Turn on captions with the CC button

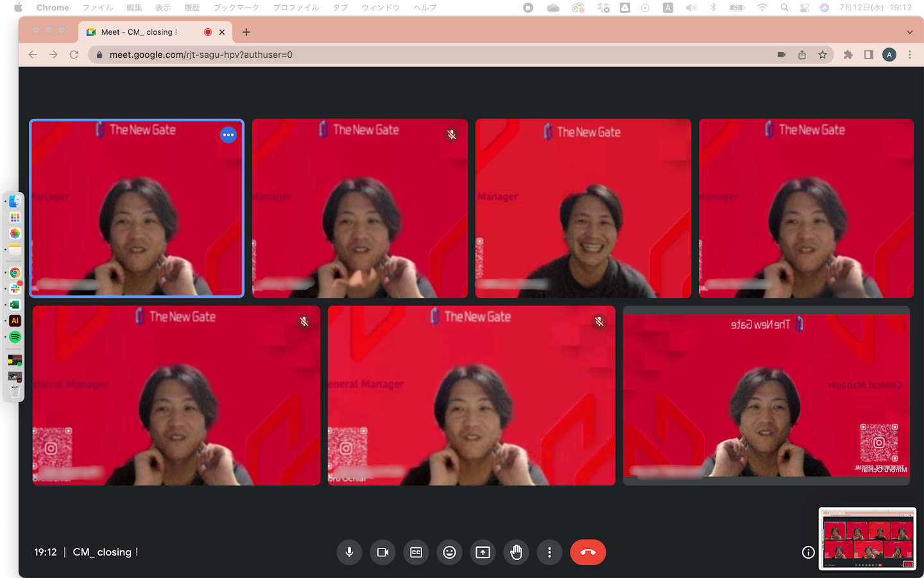coord(416,552)
